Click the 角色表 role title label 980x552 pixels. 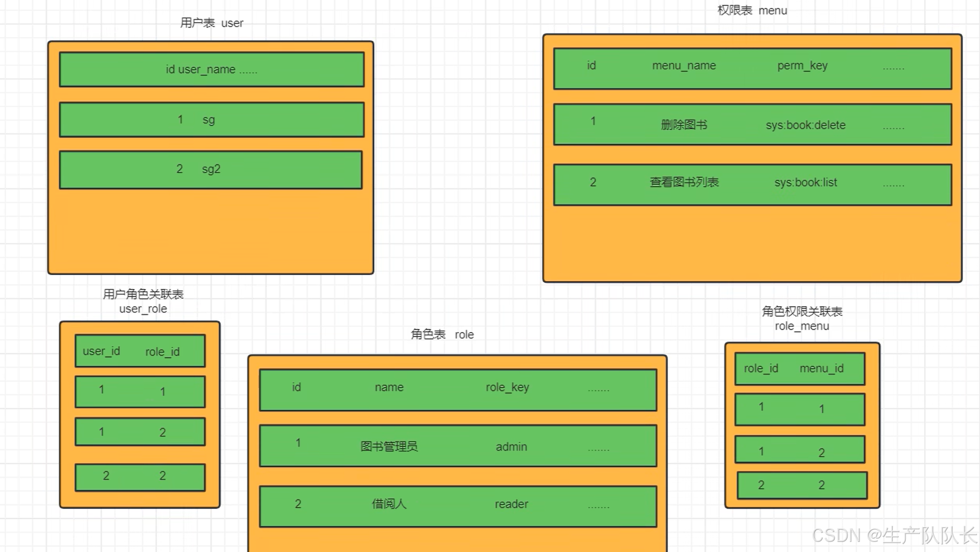[442, 334]
